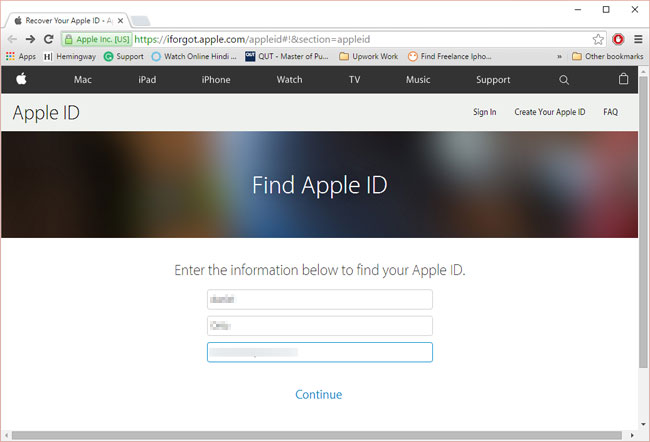Screen dimensions: 650x442
Task: Click the last name input field
Action: 320,326
